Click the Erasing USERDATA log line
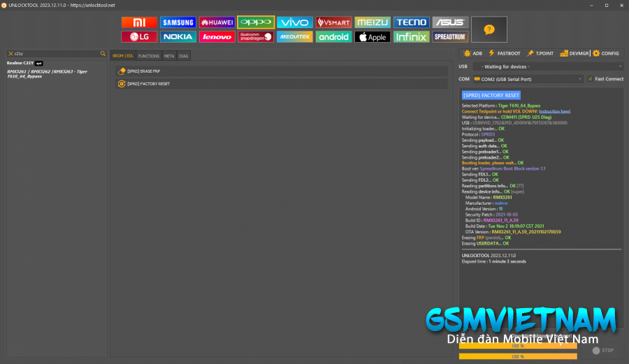Image resolution: width=629 pixels, height=364 pixels. (485, 243)
